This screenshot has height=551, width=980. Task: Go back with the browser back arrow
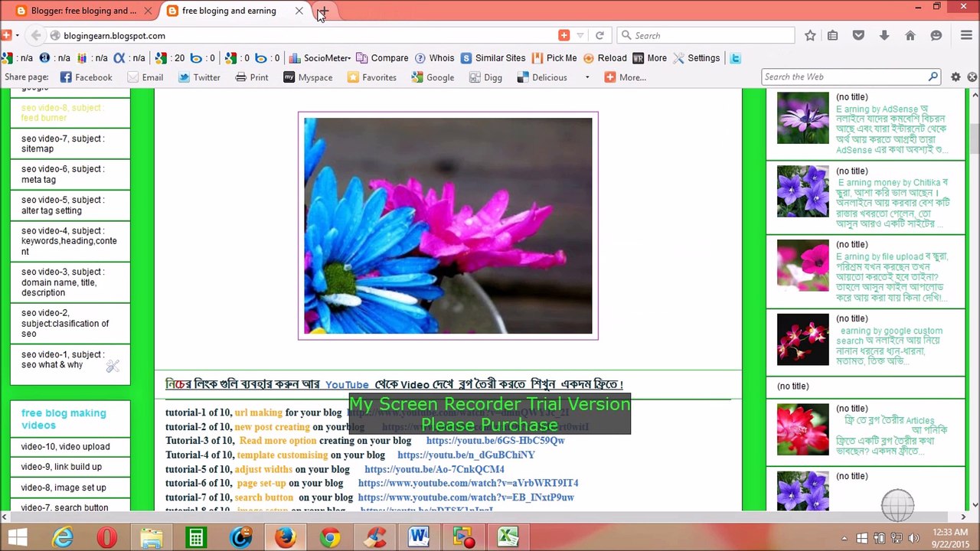[x=36, y=35]
